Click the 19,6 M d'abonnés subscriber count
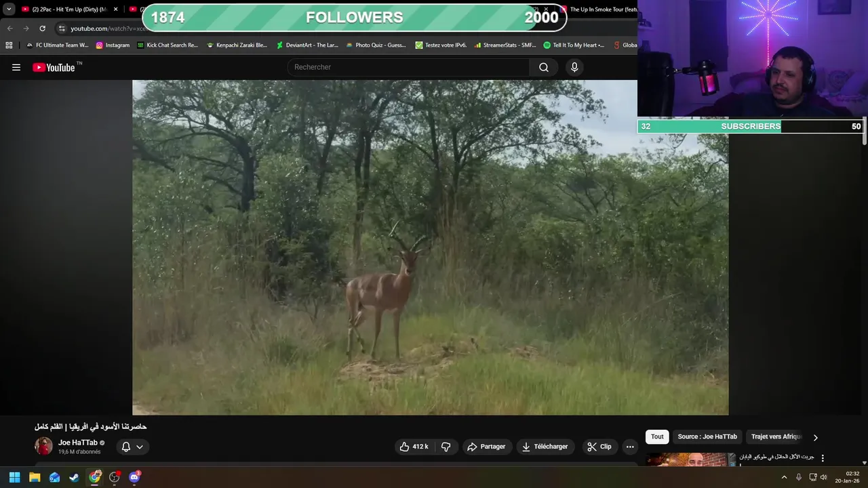This screenshot has width=868, height=488. coord(79,451)
